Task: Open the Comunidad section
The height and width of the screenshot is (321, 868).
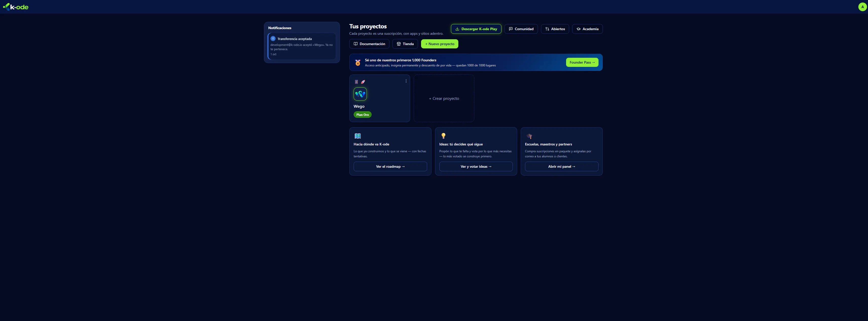Action: pyautogui.click(x=521, y=29)
